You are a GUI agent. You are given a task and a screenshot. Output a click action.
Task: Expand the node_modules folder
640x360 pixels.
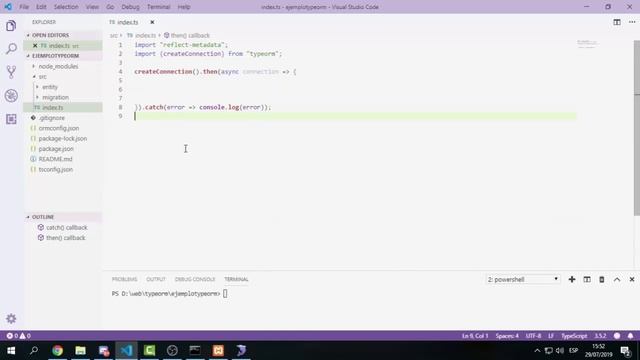(x=58, y=66)
